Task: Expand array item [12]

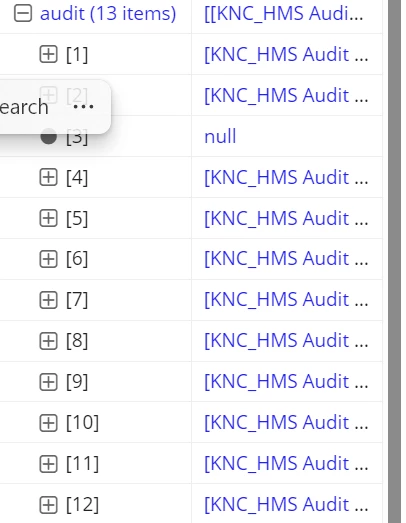Action: point(48,505)
